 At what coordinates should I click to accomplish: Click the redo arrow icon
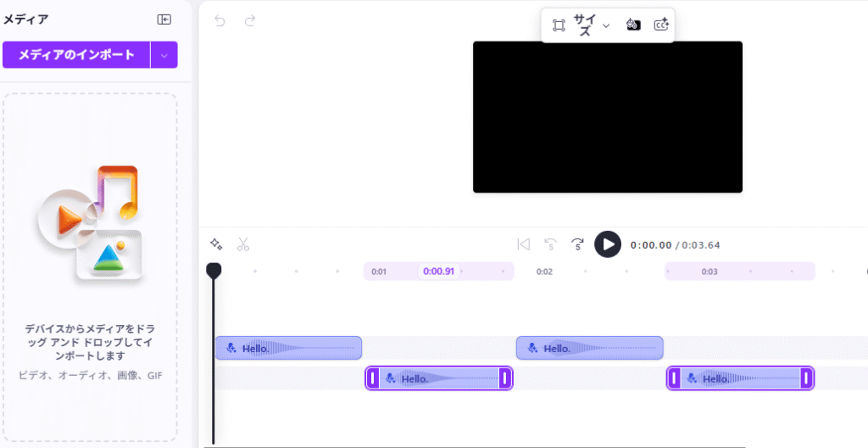pyautogui.click(x=250, y=20)
